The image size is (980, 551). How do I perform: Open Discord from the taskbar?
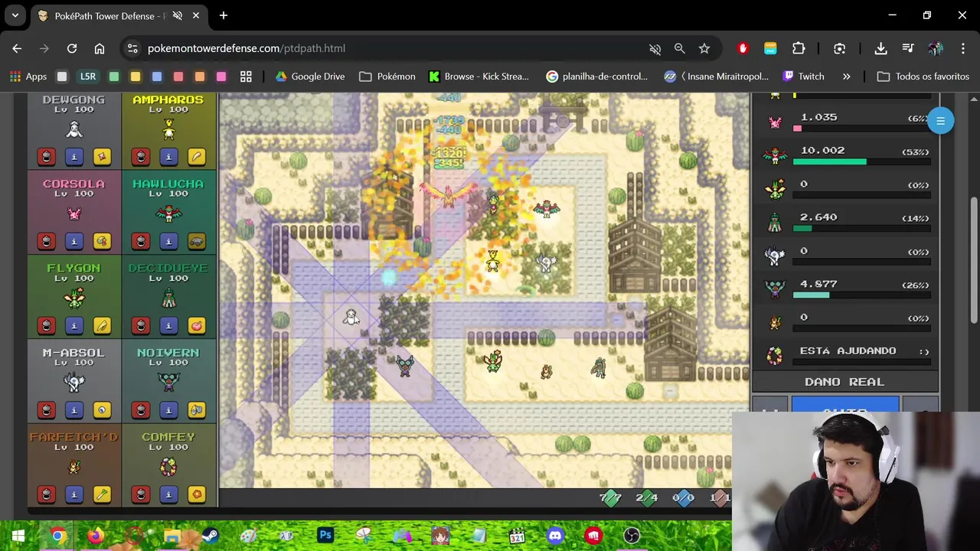pyautogui.click(x=556, y=536)
